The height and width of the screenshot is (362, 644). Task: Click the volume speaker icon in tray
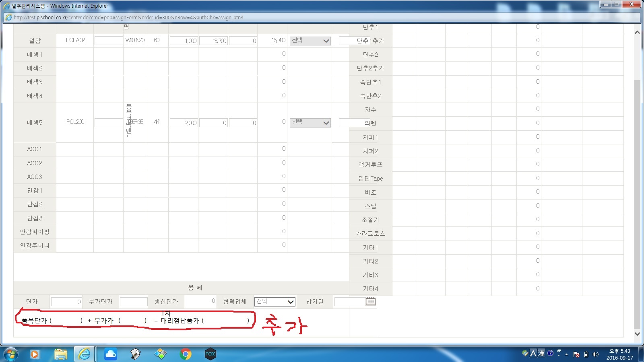596,354
